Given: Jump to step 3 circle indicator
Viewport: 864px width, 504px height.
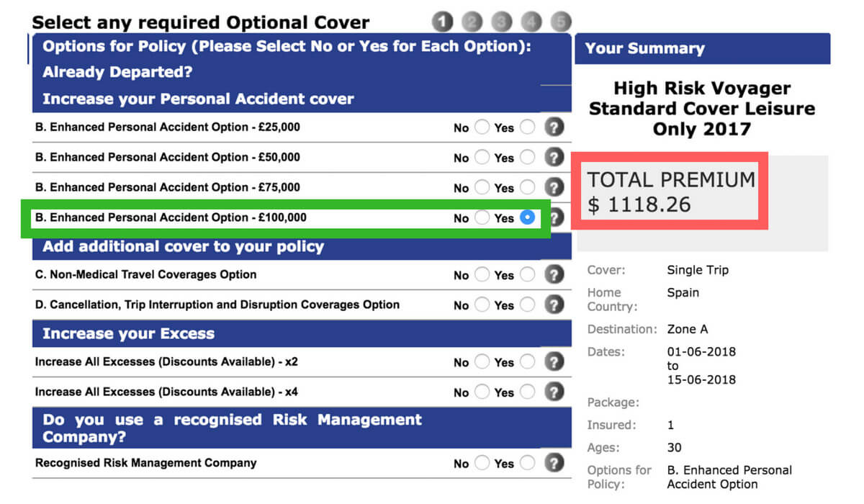Looking at the screenshot, I should coord(502,22).
